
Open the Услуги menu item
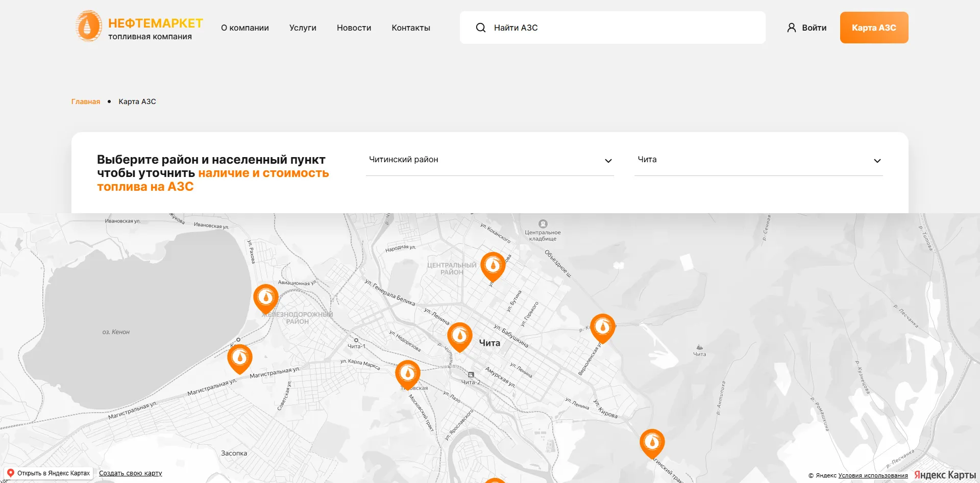click(303, 28)
